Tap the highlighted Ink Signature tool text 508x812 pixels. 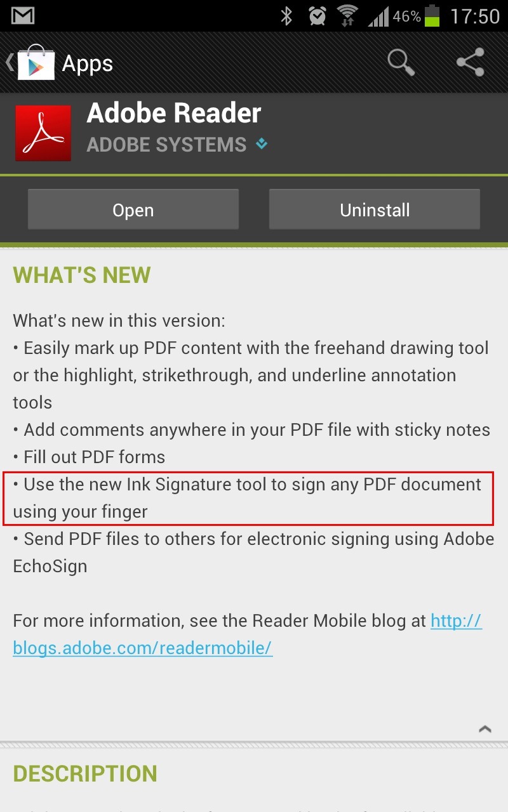248,498
